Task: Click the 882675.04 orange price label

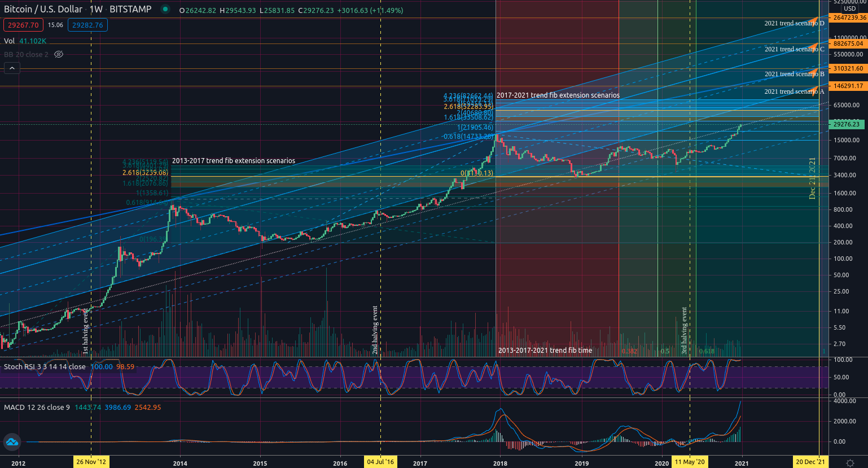Action: tap(848, 43)
